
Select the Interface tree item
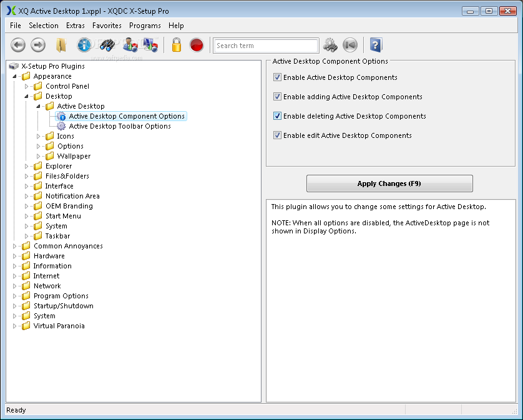59,186
